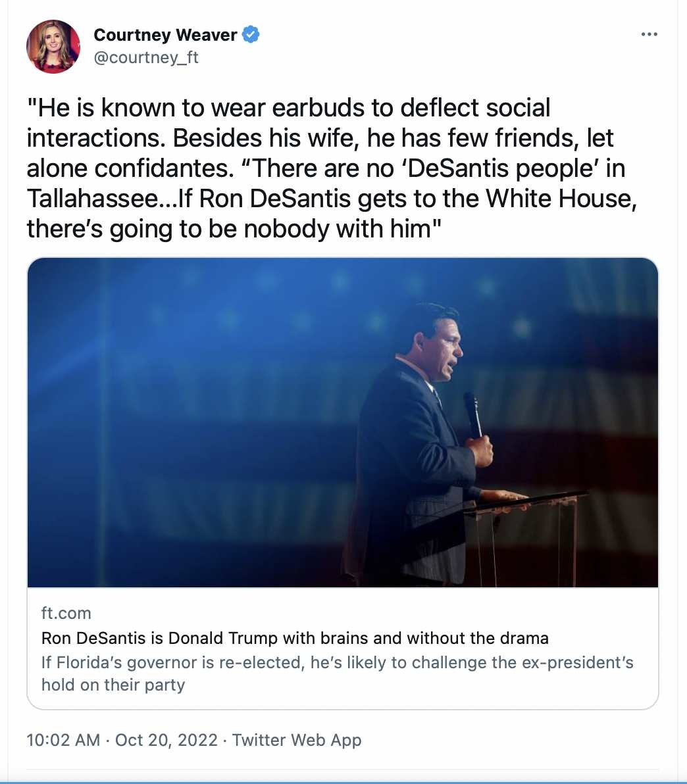Click the podium in the preview photo
The image size is (687, 784).
[x=521, y=535]
